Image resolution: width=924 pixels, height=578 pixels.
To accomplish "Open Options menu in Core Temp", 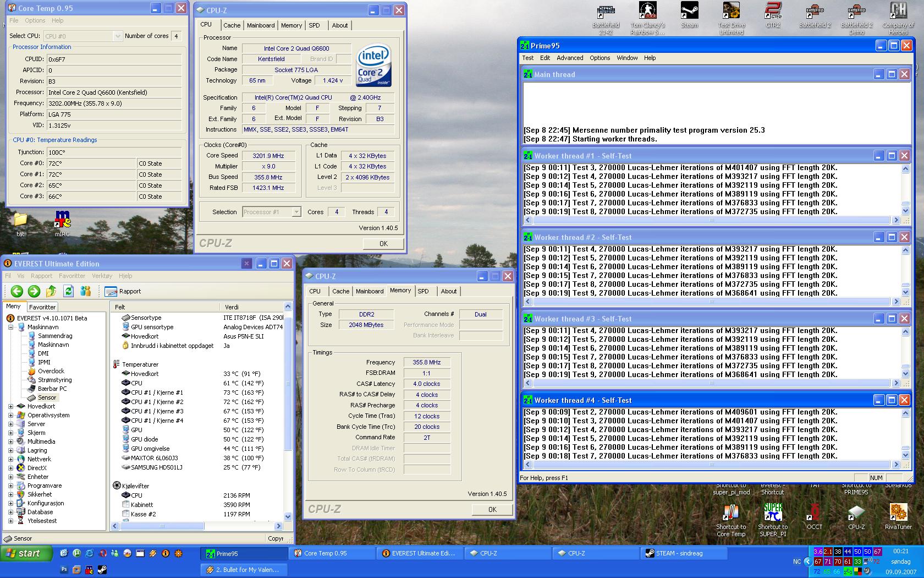I will point(35,20).
